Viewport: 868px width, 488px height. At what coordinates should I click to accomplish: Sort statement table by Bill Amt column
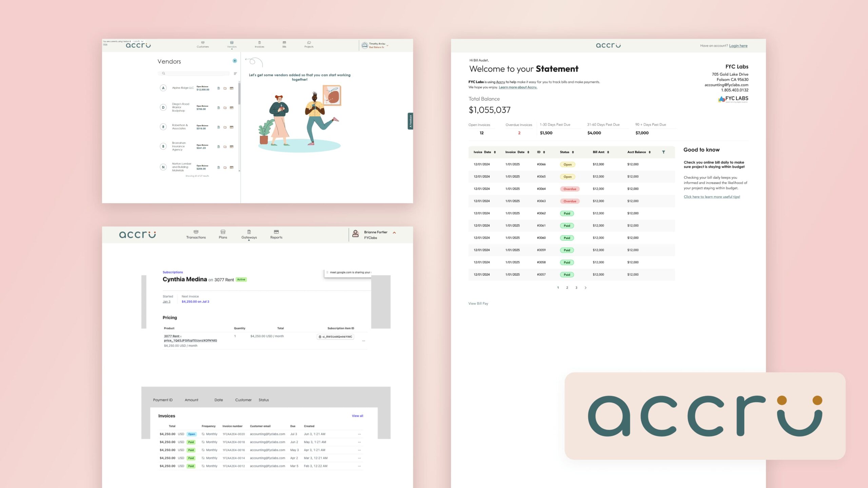(601, 152)
